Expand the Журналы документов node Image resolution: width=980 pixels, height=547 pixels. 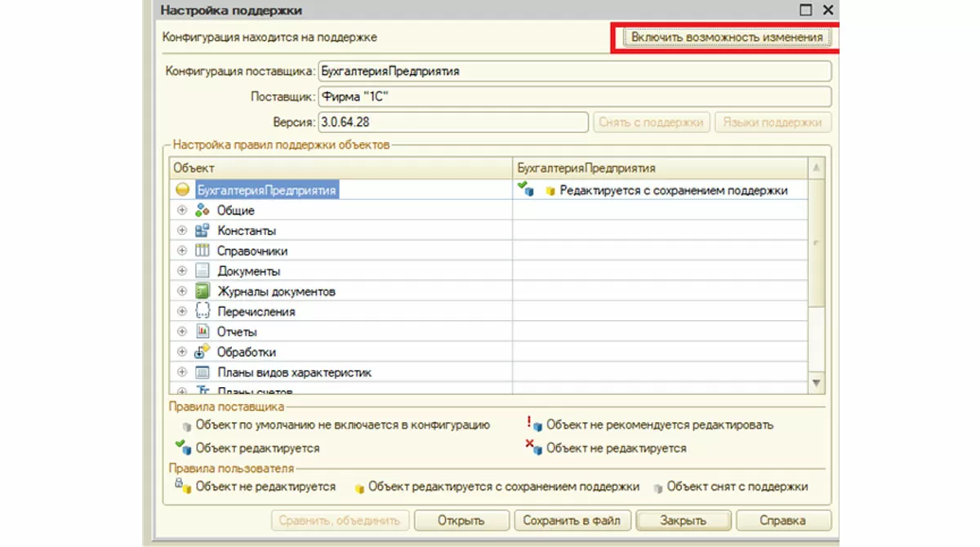coord(182,291)
